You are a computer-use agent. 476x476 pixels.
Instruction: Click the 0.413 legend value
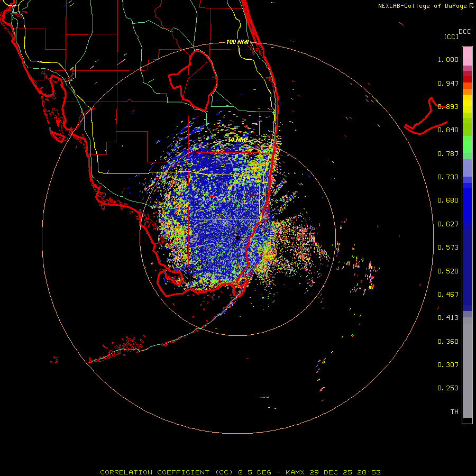(448, 318)
